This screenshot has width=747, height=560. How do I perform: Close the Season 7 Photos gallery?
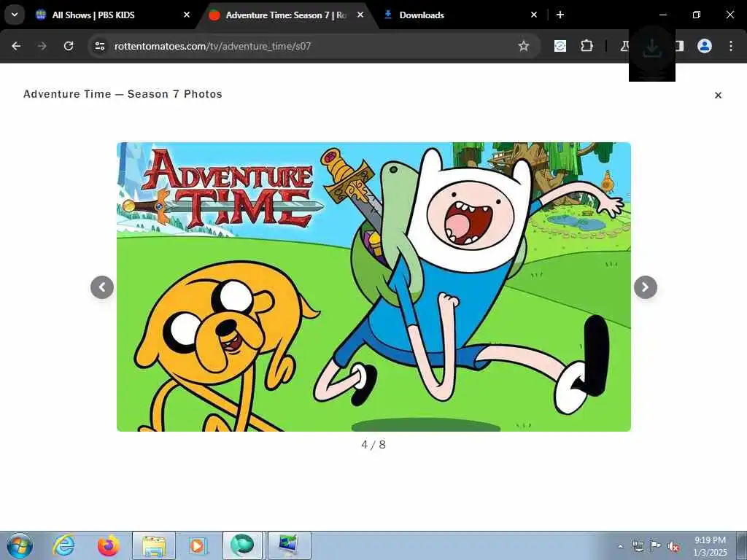point(718,96)
